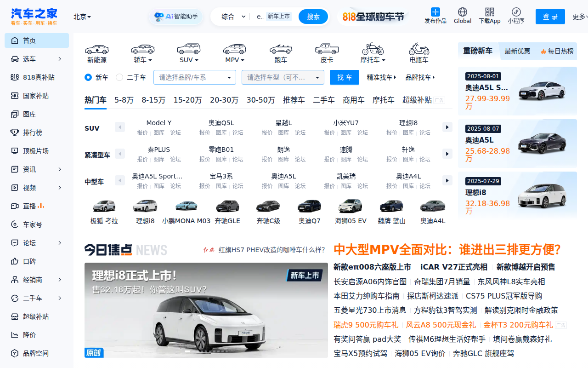Open 口碑 reviews in the sidebar
The height and width of the screenshot is (368, 588).
coord(37,261)
